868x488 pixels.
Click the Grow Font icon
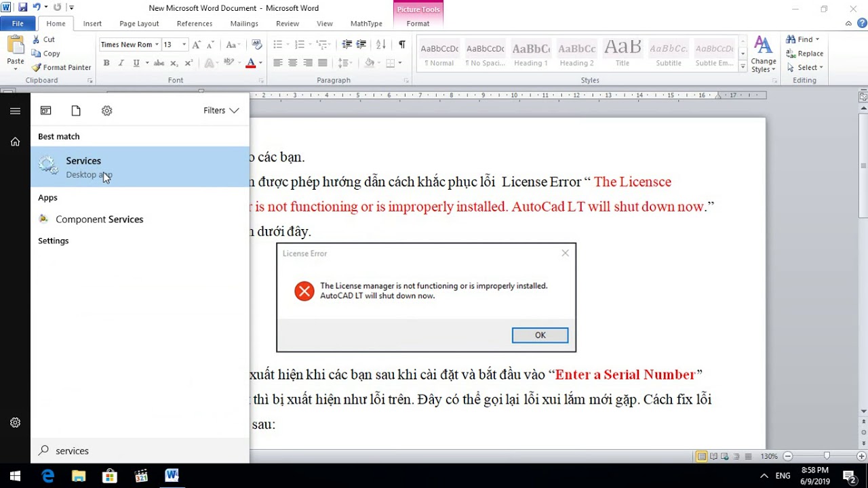[x=197, y=45]
